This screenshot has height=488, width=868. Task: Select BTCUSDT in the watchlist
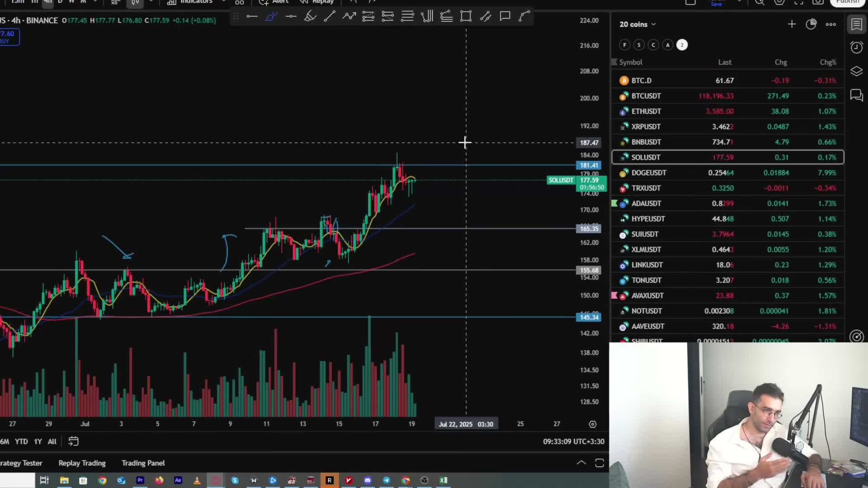pyautogui.click(x=727, y=96)
